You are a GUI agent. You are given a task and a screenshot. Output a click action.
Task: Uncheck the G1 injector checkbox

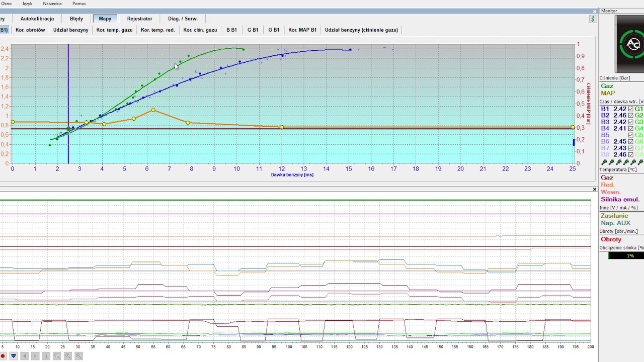tap(631, 109)
